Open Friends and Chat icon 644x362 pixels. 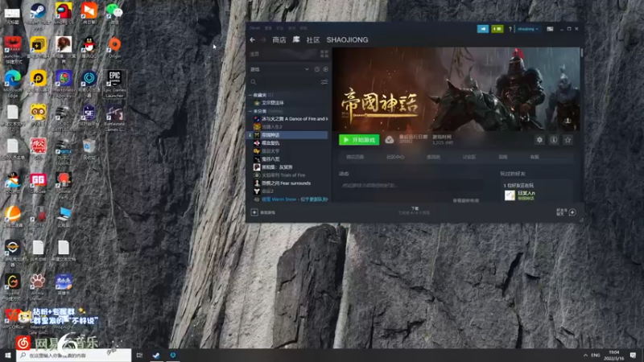coord(572,212)
